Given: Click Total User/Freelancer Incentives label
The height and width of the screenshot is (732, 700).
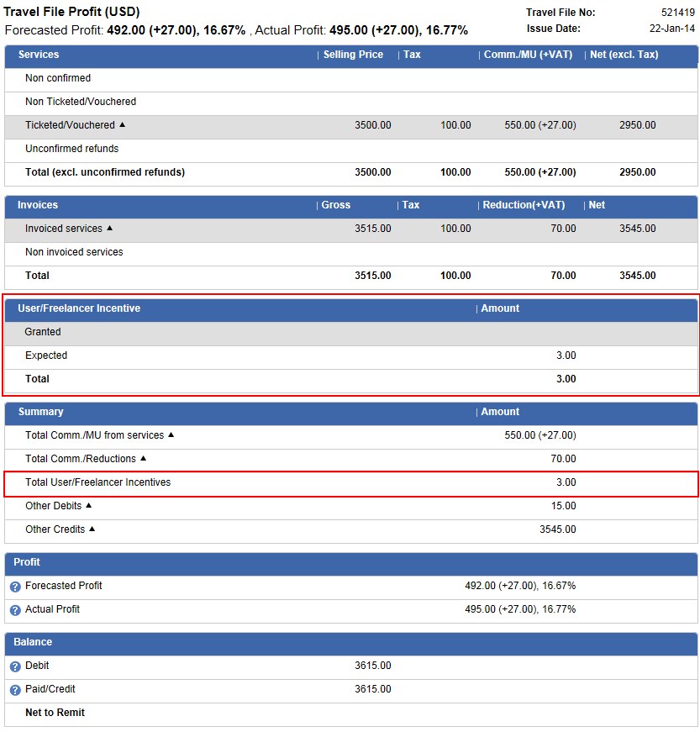Looking at the screenshot, I should pyautogui.click(x=98, y=482).
